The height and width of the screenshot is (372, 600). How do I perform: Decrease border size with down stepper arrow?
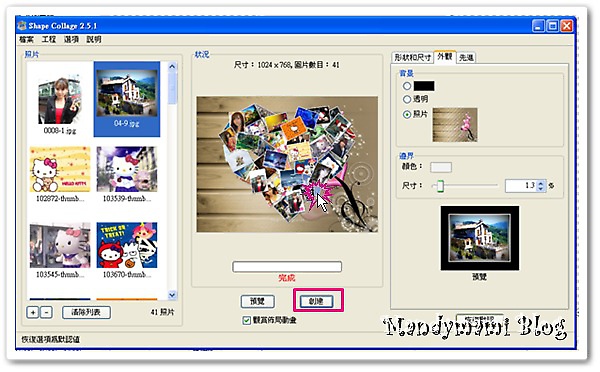click(x=541, y=189)
